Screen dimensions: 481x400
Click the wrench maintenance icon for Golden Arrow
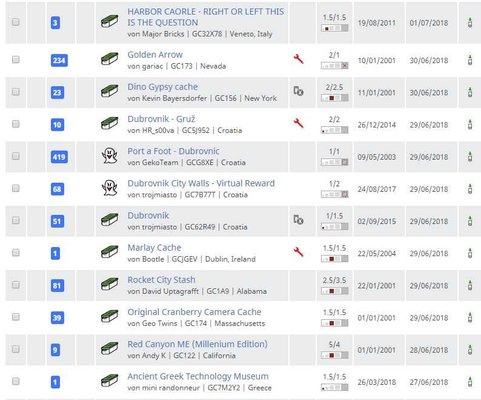[x=298, y=59]
